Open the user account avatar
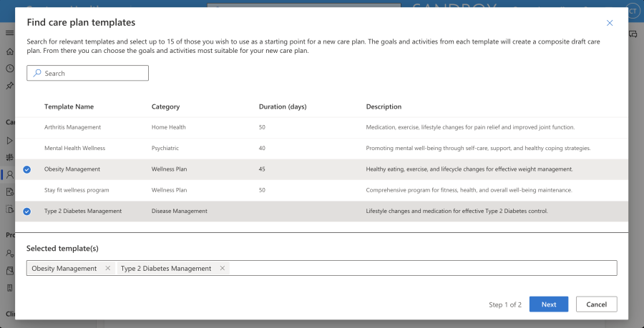The height and width of the screenshot is (328, 644). coord(633,10)
